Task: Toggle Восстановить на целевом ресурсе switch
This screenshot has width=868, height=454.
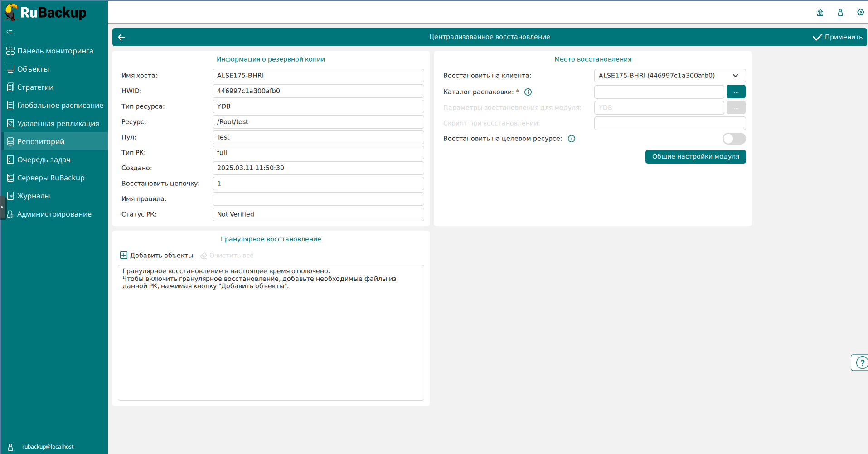Action: coord(733,139)
